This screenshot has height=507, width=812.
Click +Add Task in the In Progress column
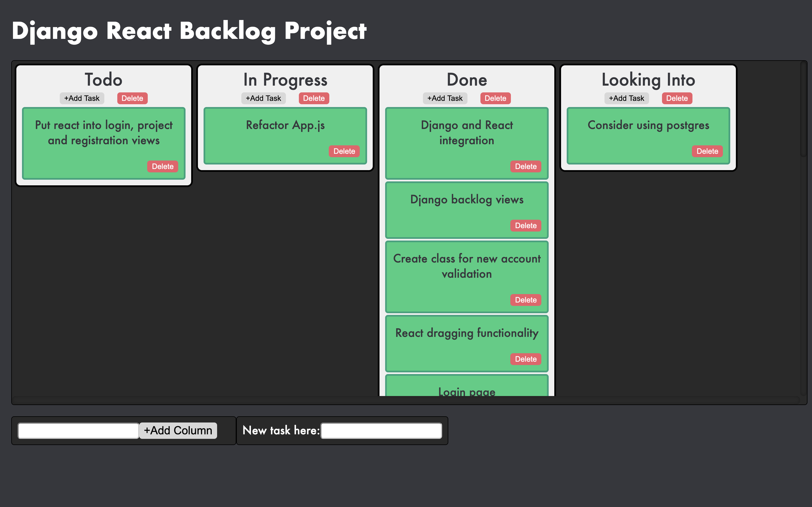point(263,98)
